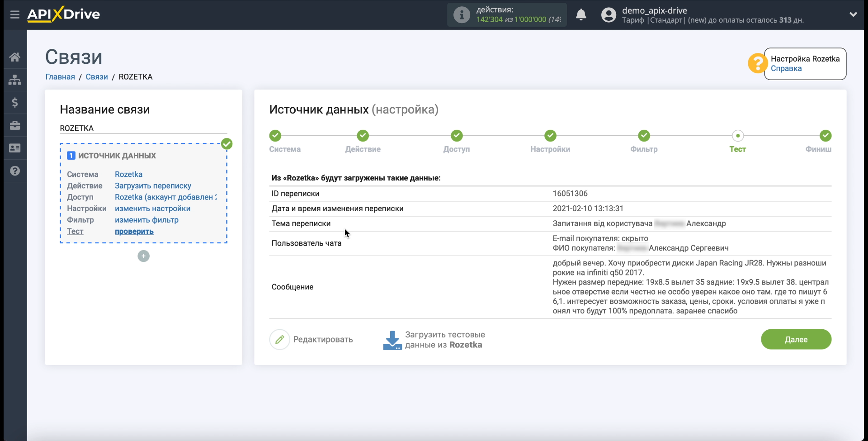Open the hamburger menu

[x=15, y=14]
